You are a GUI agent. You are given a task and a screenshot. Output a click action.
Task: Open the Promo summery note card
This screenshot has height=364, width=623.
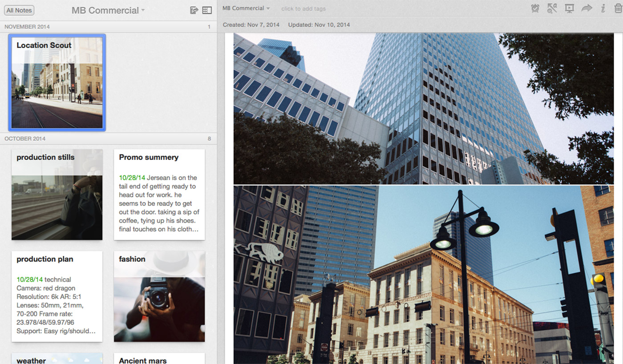pyautogui.click(x=159, y=194)
